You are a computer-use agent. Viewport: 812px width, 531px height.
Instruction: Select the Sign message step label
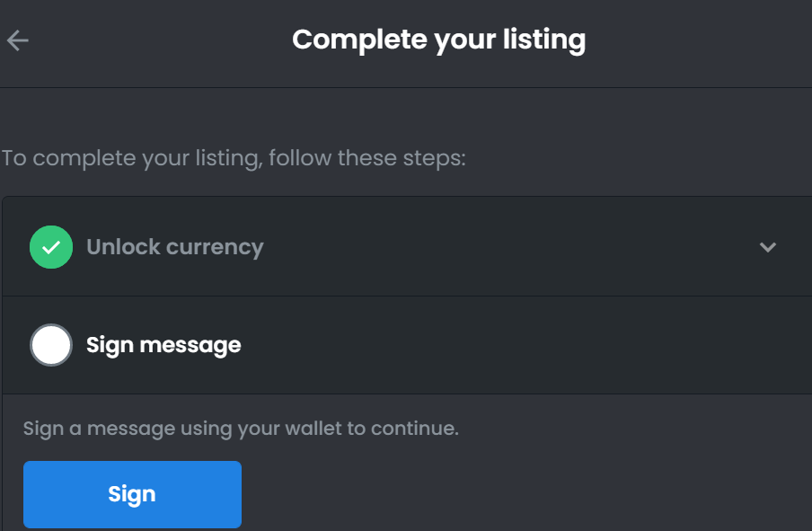point(163,345)
